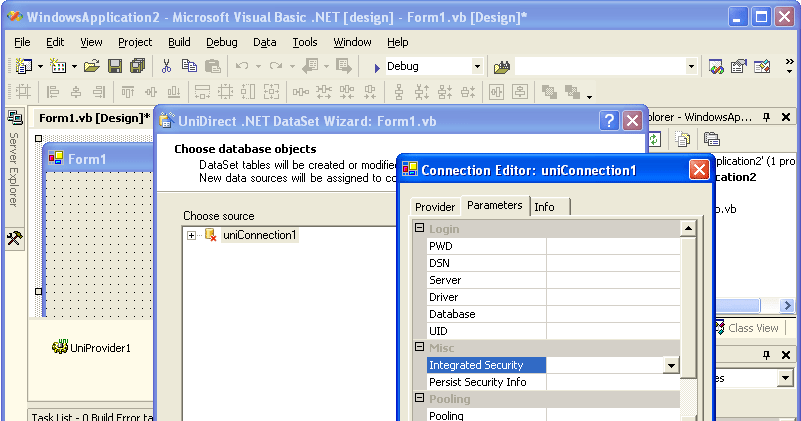Switch to the Provider tab
Screen dimensions: 801x421
pos(435,207)
